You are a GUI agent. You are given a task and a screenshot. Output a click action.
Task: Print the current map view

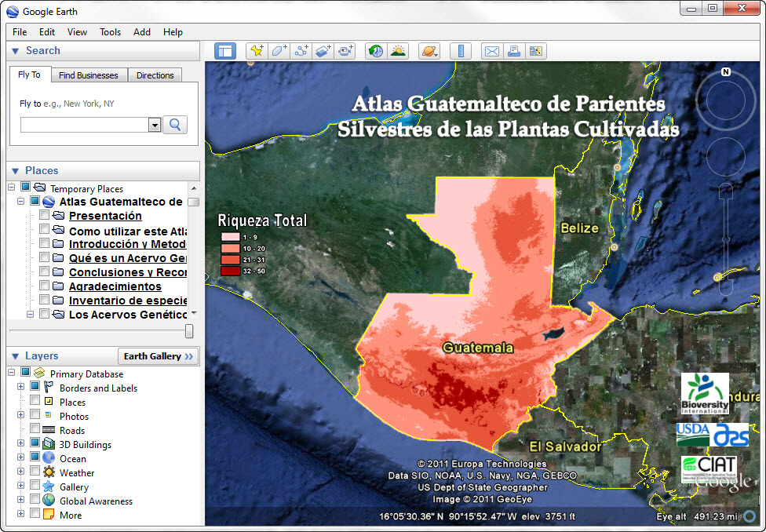click(x=514, y=51)
